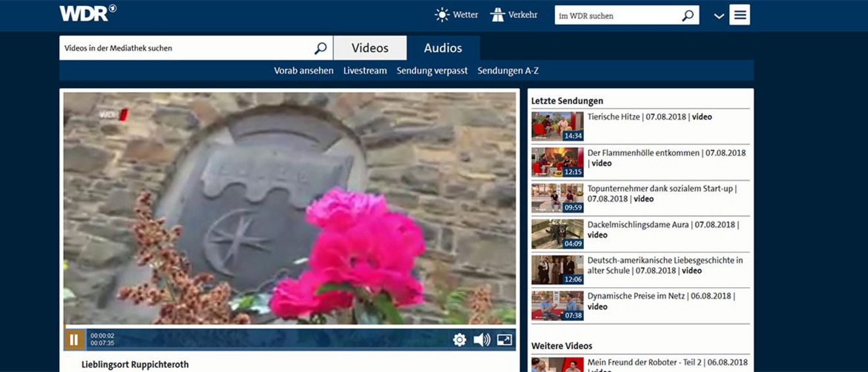This screenshot has height=372, width=868.
Task: Open Sendung verpasst
Action: click(432, 70)
